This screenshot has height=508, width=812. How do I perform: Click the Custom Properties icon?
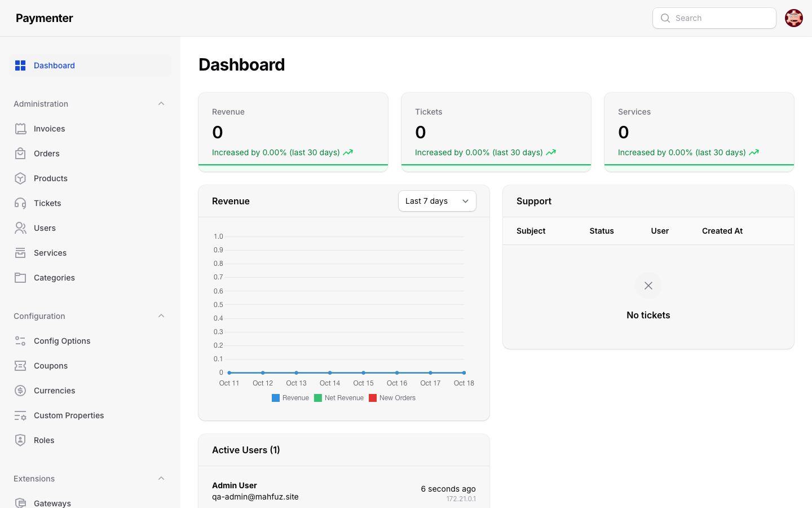20,415
